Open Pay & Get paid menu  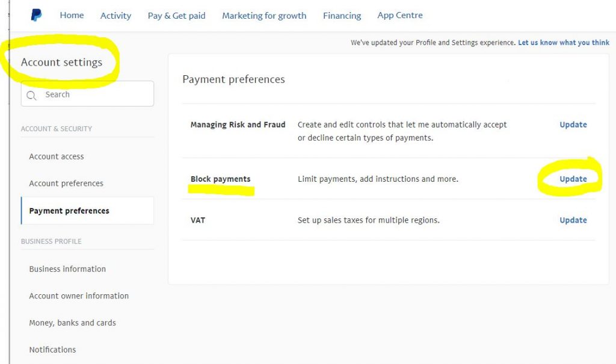click(176, 15)
